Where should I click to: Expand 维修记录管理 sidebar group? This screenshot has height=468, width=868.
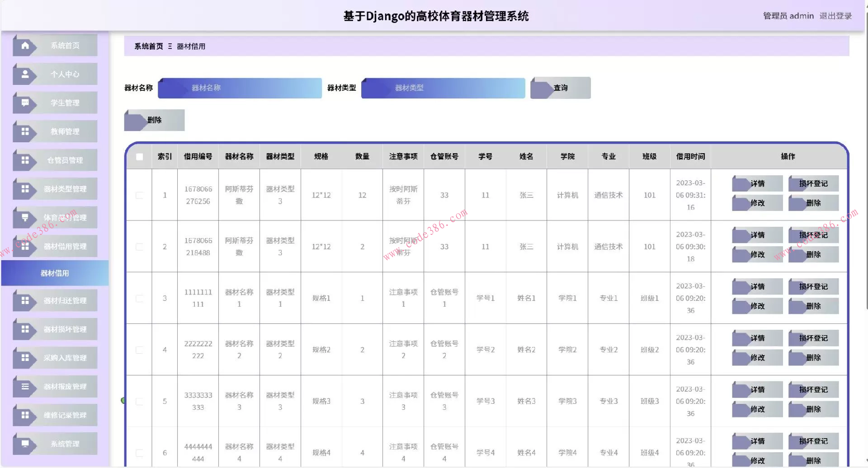(x=55, y=415)
